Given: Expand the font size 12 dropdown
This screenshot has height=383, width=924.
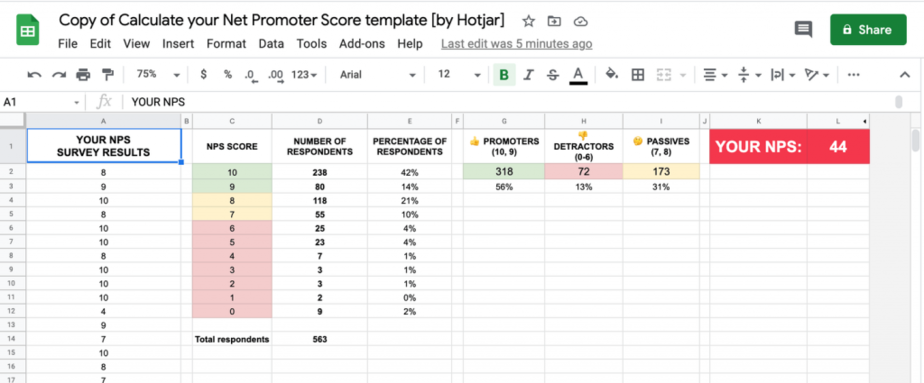Looking at the screenshot, I should (x=460, y=75).
